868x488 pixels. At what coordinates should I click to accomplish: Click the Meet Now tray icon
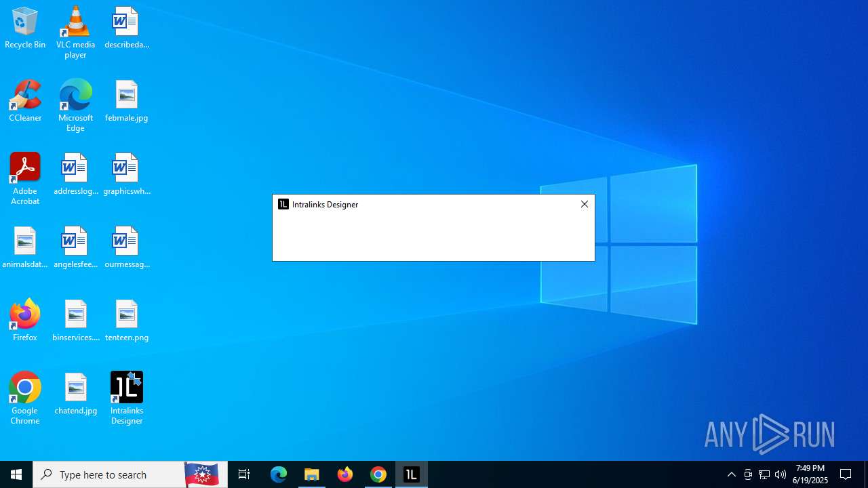(748, 474)
